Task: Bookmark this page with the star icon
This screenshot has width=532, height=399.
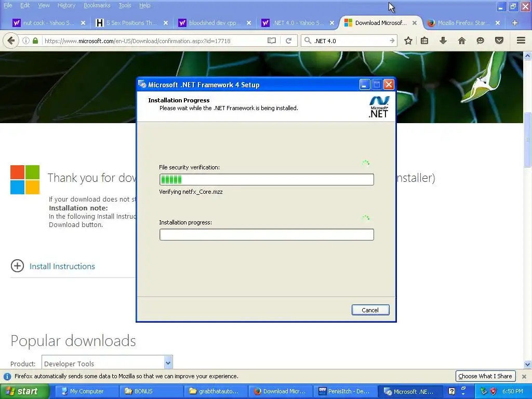Action: pyautogui.click(x=408, y=41)
